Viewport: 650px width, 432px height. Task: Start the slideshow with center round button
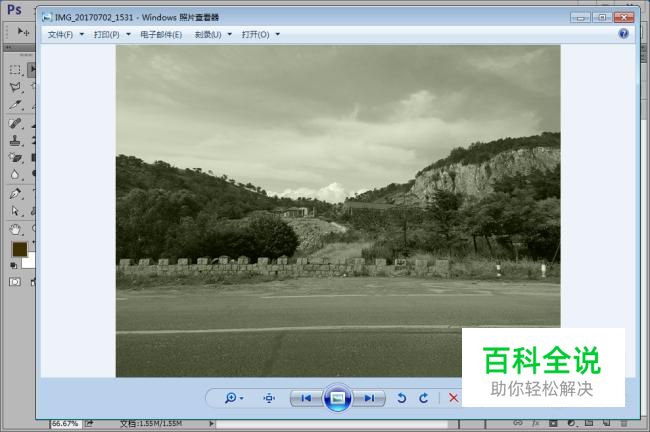(337, 398)
